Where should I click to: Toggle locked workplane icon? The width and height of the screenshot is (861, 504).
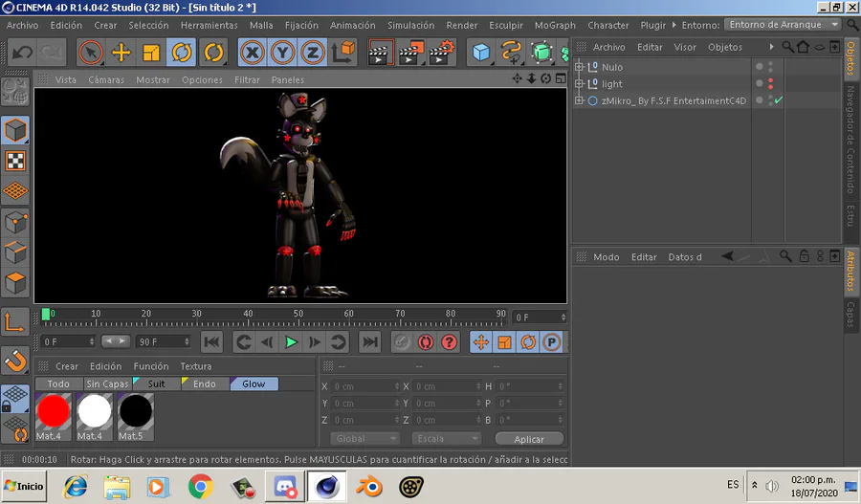15,399
